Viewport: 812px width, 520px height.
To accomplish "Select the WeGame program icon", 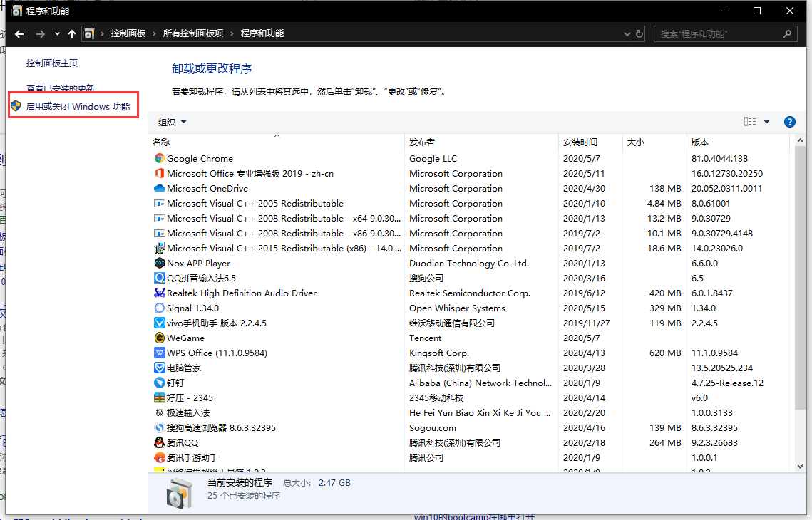I will click(x=160, y=338).
